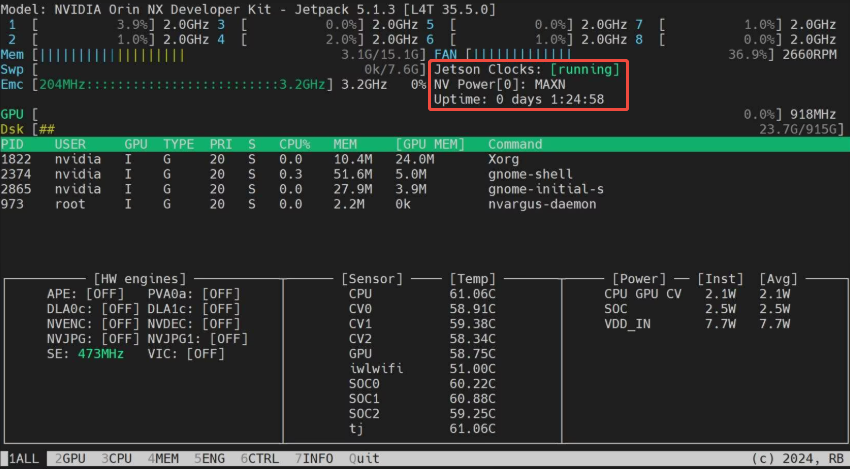Click the DLA0c: [OFF] engine entry
850x469 pixels.
[93, 309]
